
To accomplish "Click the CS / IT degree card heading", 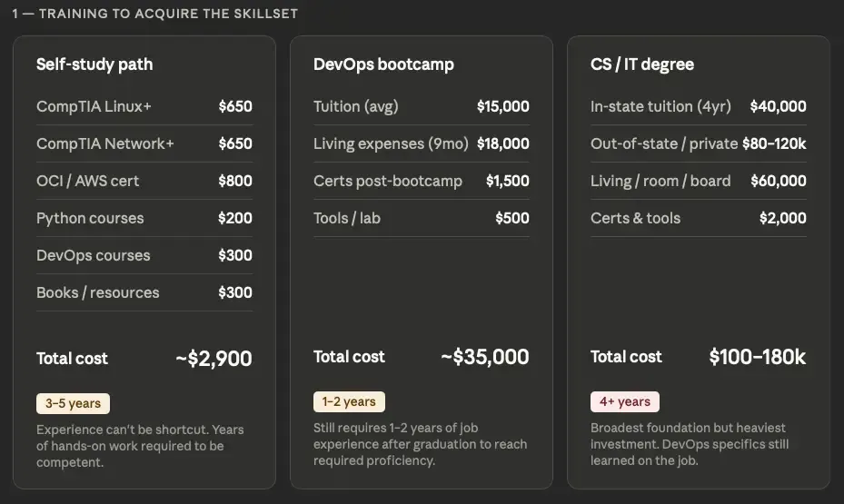I will pos(641,64).
